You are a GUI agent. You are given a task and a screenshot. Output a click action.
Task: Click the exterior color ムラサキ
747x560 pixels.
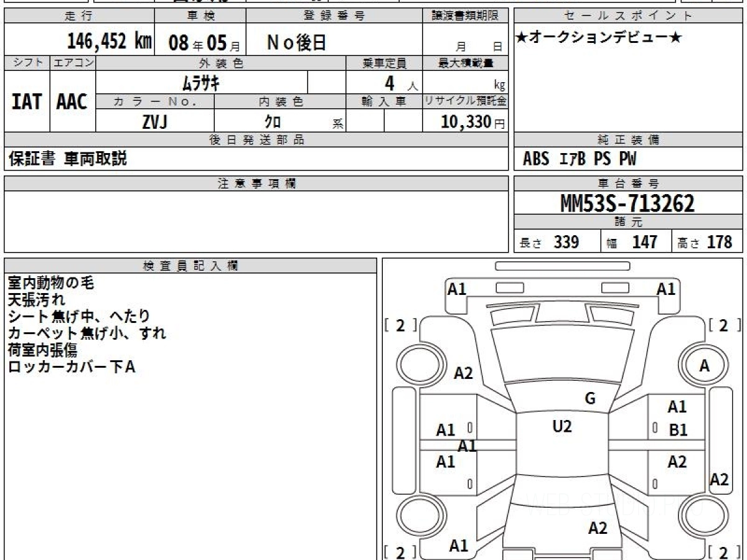point(201,82)
